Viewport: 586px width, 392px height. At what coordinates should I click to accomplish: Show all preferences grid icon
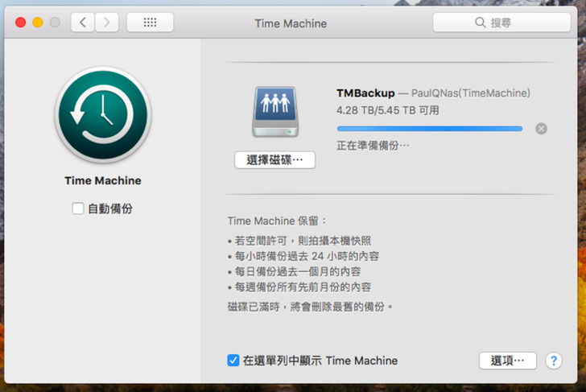click(x=150, y=23)
